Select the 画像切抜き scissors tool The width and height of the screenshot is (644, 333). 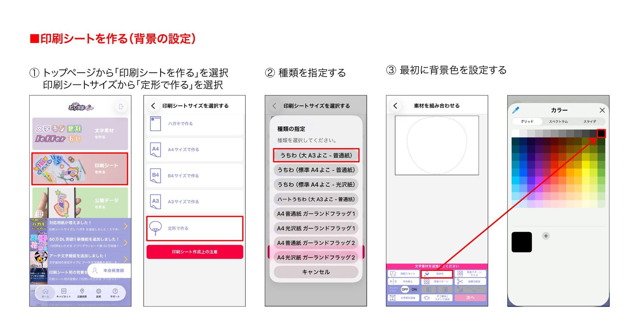tap(470, 281)
